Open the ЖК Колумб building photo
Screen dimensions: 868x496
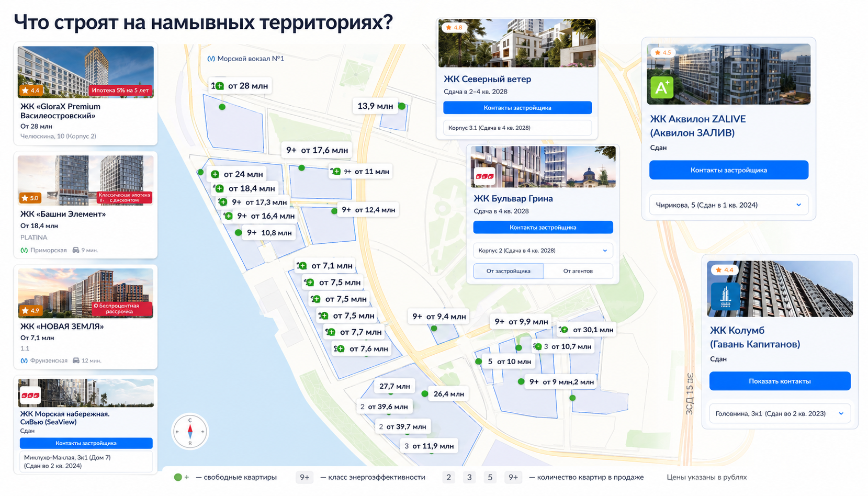(x=780, y=289)
